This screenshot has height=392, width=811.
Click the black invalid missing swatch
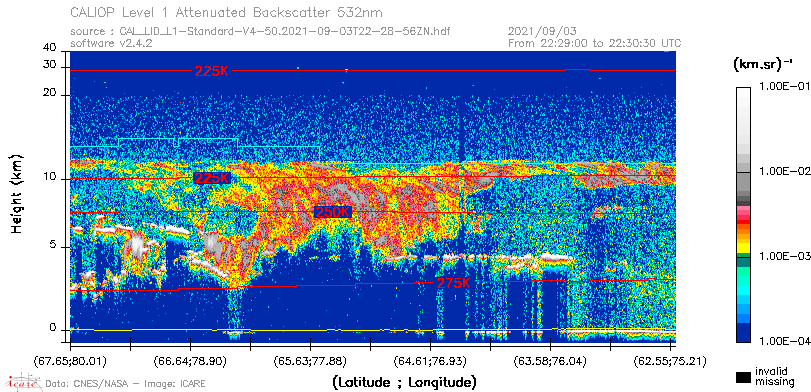click(743, 377)
